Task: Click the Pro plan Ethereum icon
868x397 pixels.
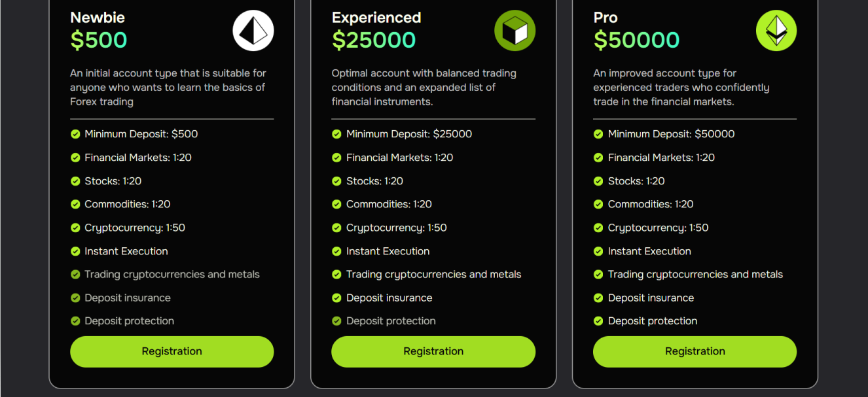Action: pyautogui.click(x=776, y=31)
